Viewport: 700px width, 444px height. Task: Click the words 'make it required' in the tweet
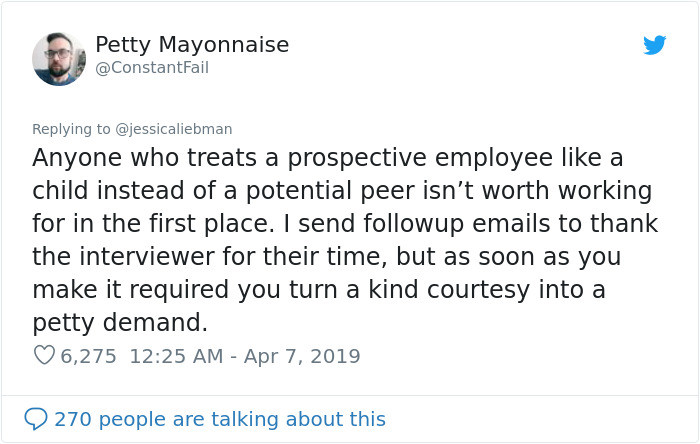(131, 290)
